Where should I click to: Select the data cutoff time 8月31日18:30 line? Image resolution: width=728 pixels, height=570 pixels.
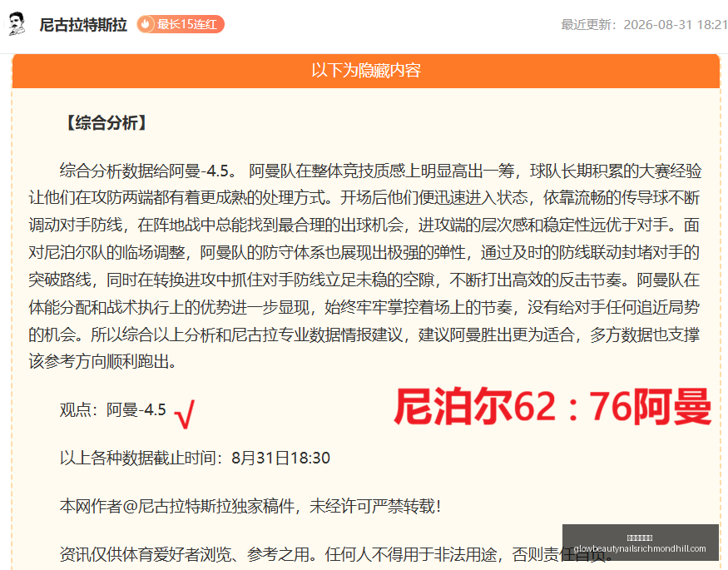195,458
